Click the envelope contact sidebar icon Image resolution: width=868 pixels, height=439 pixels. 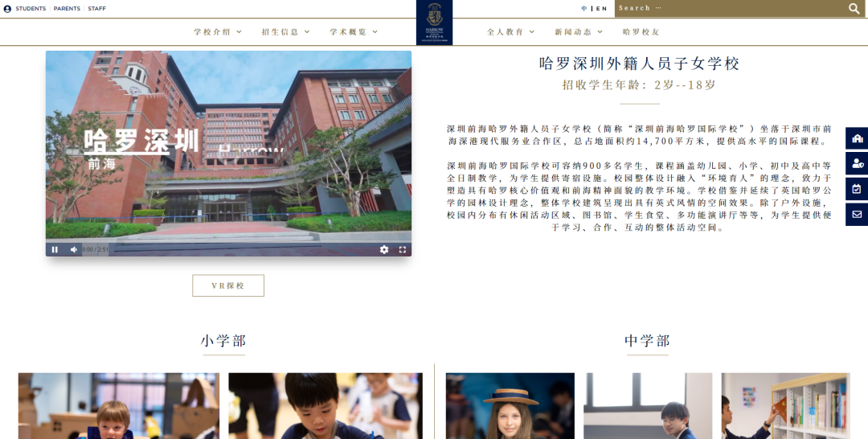(x=857, y=215)
